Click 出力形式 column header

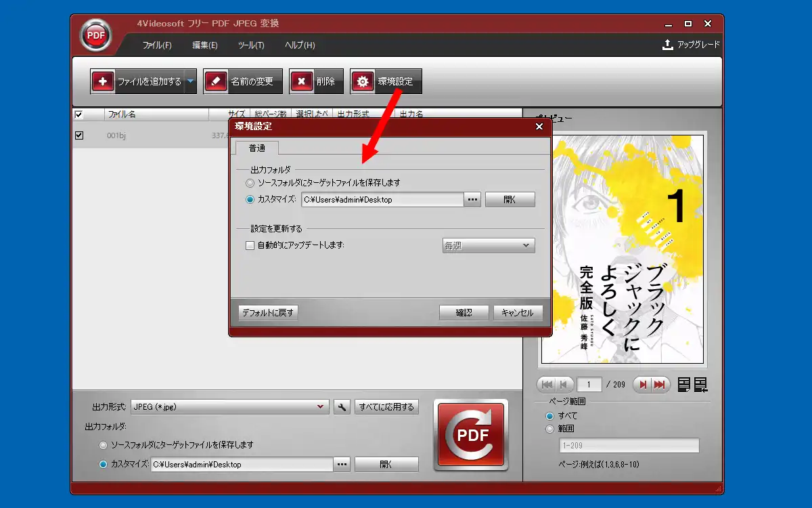coord(354,114)
